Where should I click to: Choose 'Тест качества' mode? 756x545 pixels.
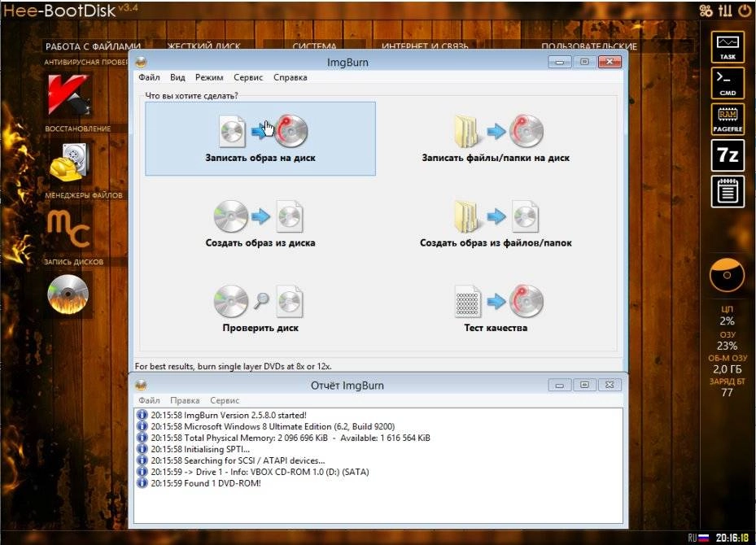tap(496, 309)
